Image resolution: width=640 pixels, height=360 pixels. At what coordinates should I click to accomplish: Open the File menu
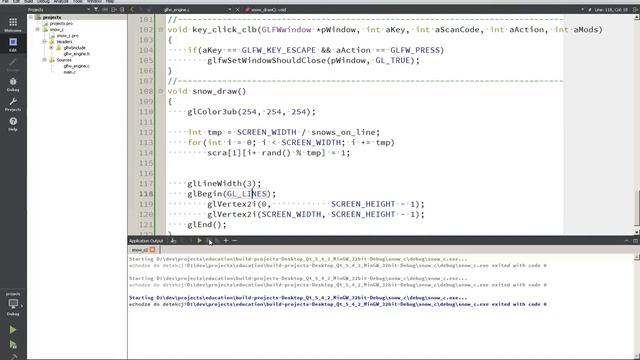[x=5, y=1]
